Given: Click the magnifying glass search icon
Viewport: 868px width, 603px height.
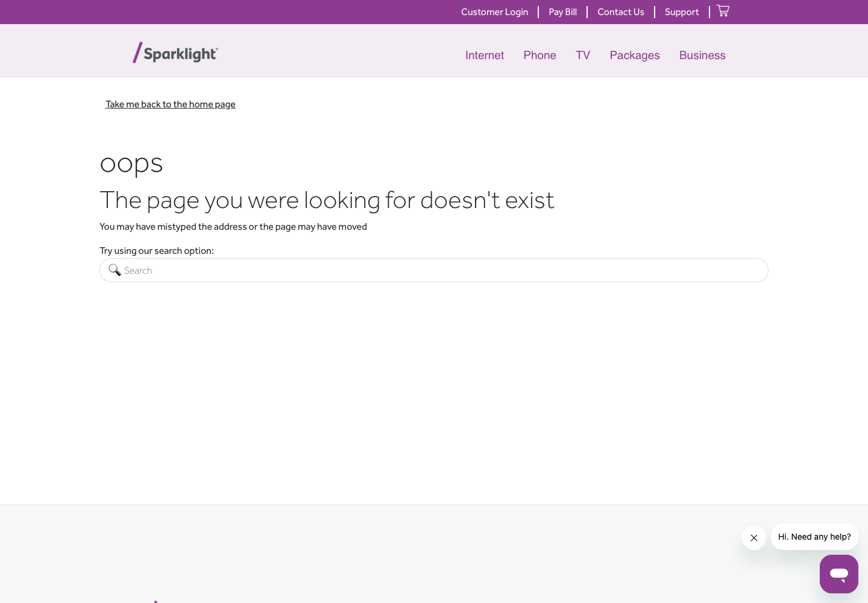Looking at the screenshot, I should click(x=115, y=270).
